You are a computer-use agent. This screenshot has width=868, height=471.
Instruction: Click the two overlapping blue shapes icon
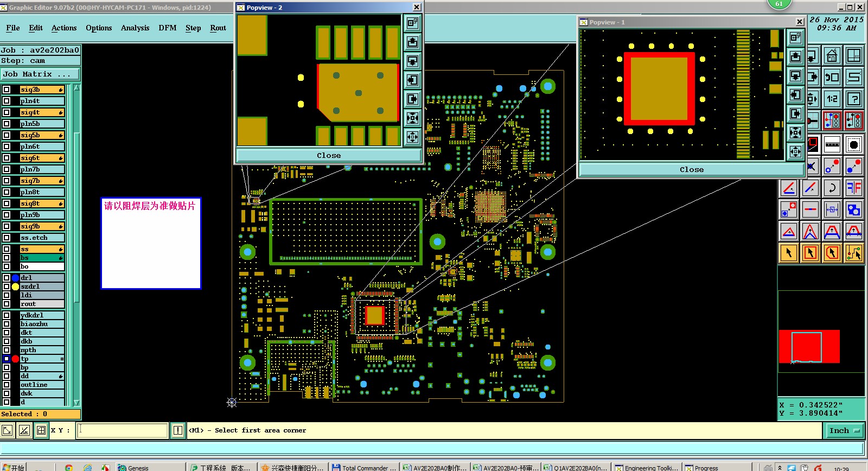(854, 209)
